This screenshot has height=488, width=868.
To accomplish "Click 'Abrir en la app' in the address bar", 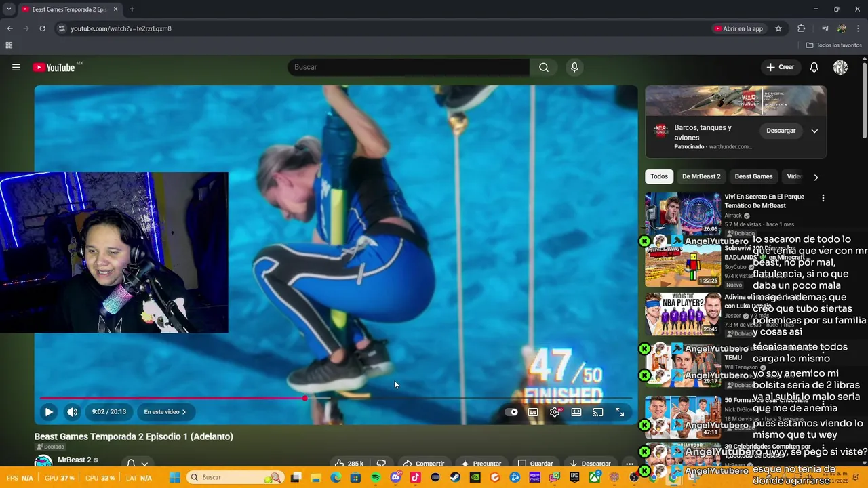I will click(x=738, y=28).
